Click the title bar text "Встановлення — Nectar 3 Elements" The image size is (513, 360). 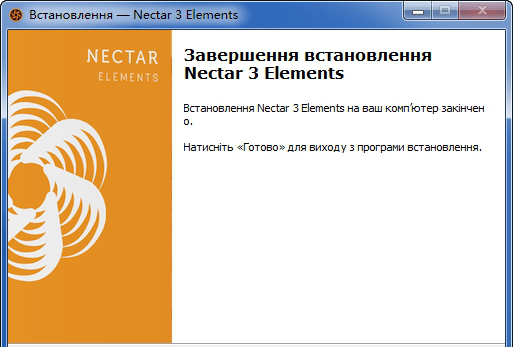(134, 15)
